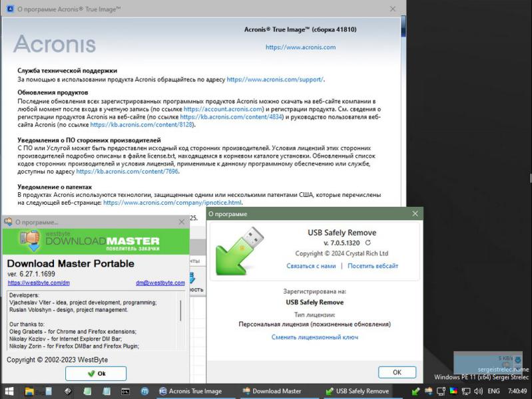Click the green USB arrow logo
Screen dimensions: 532x399
[240, 251]
